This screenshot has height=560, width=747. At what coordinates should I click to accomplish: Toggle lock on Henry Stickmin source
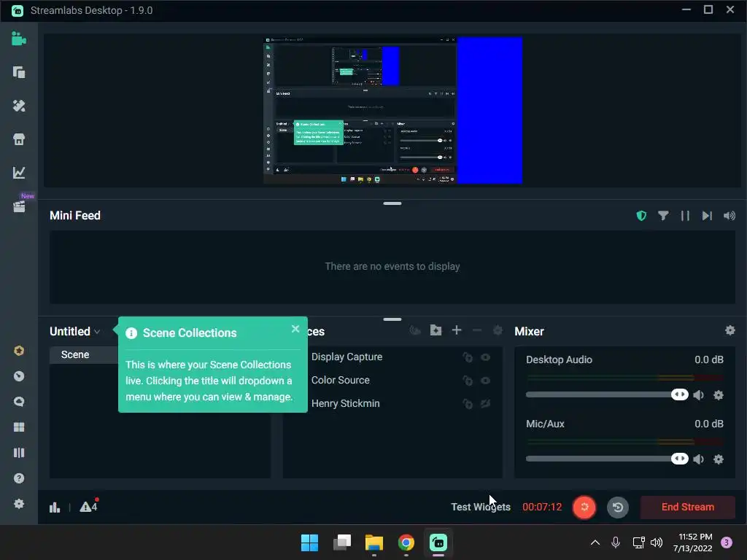468,404
